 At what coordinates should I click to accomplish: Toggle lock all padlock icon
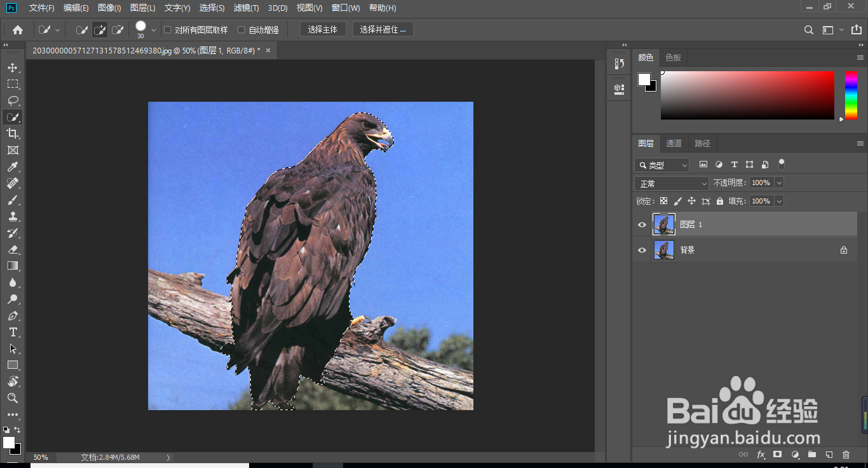tap(719, 201)
